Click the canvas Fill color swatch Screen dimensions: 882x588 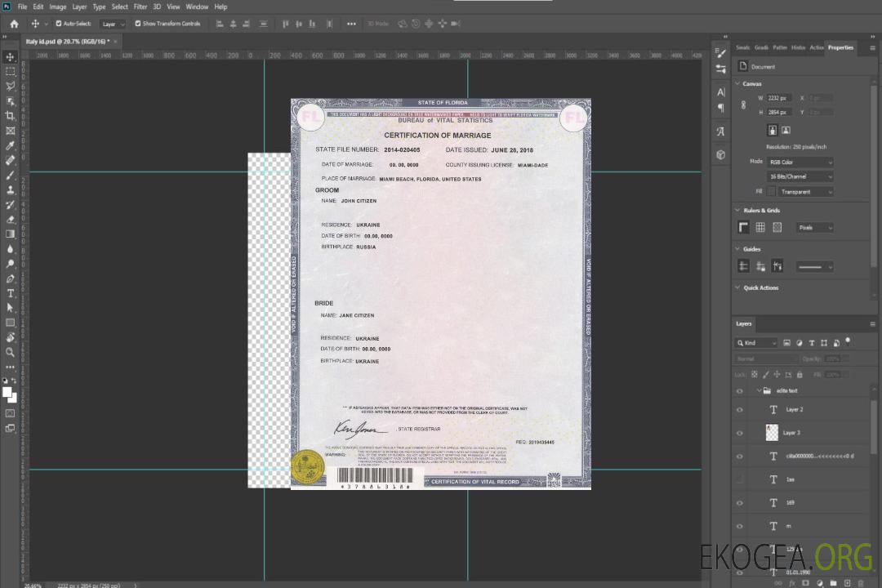(771, 192)
